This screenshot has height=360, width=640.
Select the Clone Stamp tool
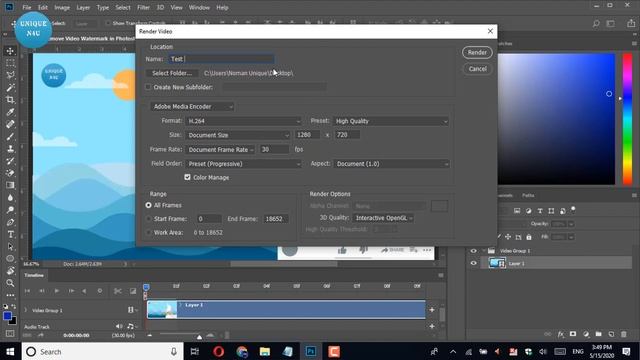10,149
